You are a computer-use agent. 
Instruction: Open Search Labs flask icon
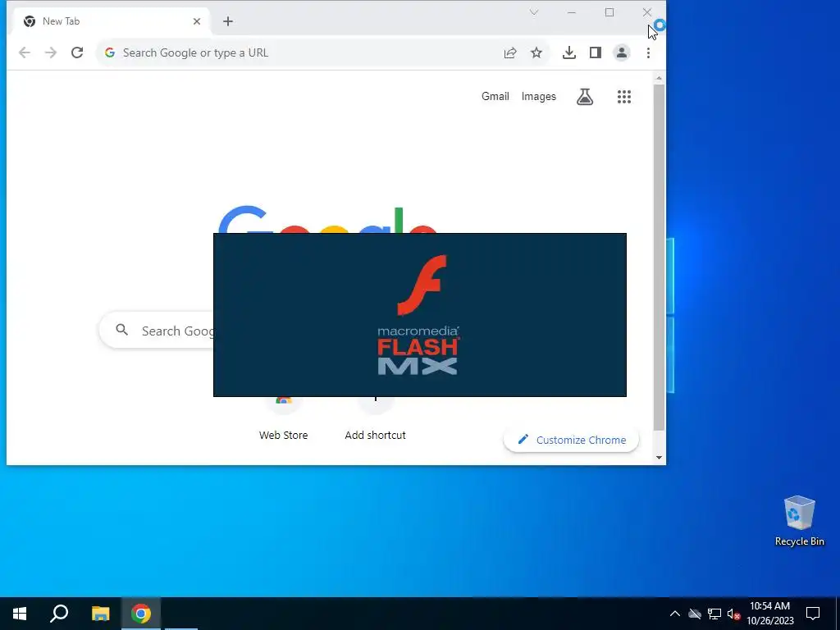click(585, 97)
